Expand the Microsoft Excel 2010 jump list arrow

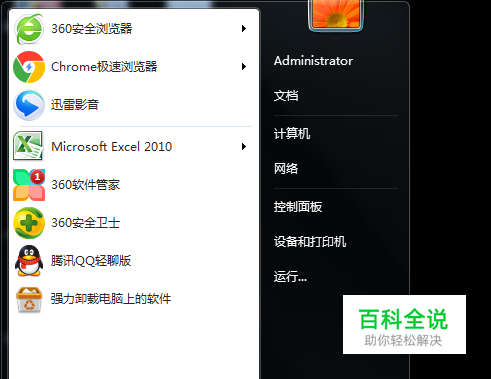244,146
